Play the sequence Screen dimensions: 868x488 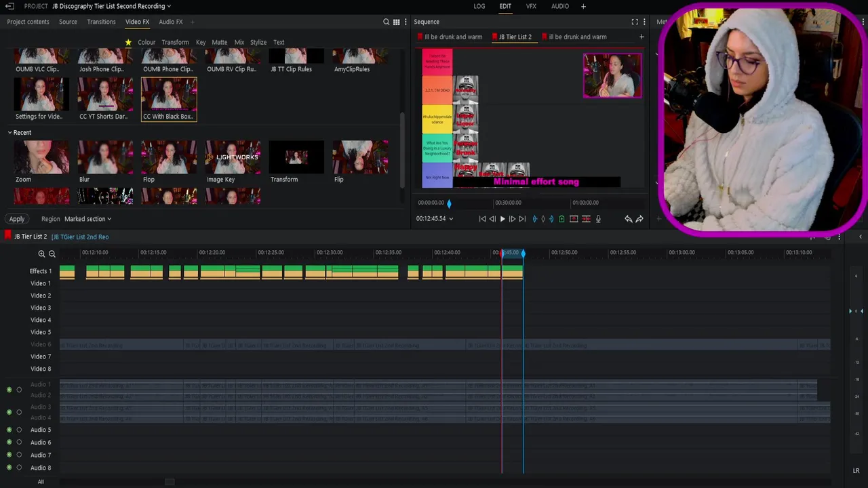tap(502, 219)
